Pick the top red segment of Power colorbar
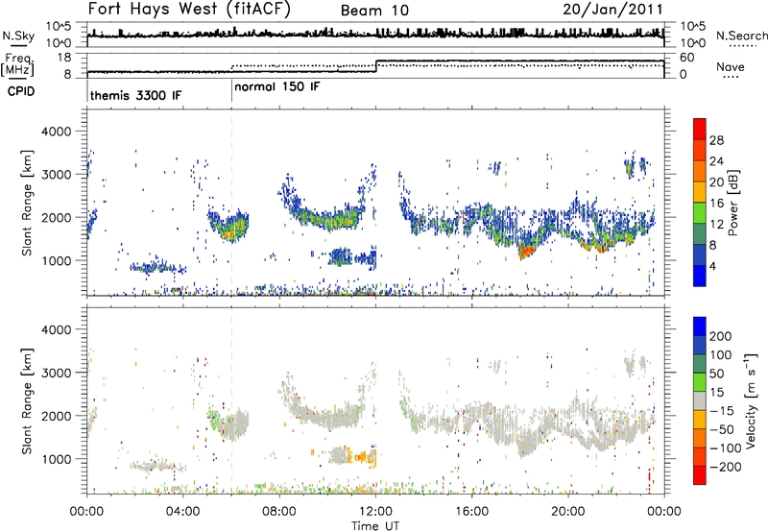 coord(700,129)
